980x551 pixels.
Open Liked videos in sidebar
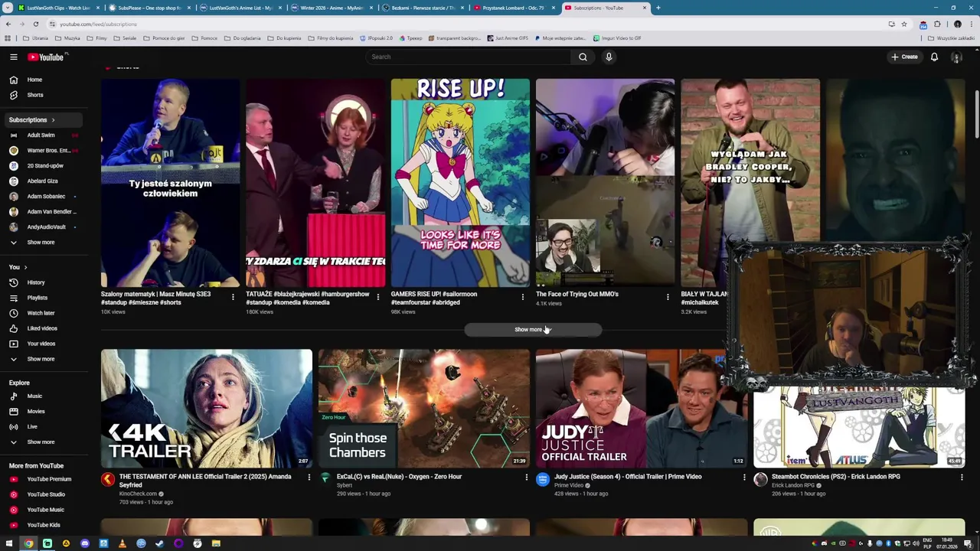42,328
